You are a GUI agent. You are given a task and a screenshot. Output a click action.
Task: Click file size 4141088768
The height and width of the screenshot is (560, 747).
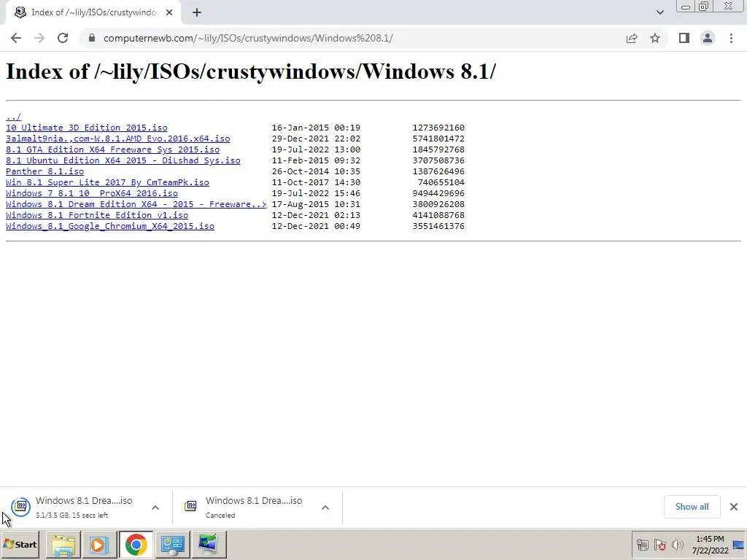click(438, 215)
